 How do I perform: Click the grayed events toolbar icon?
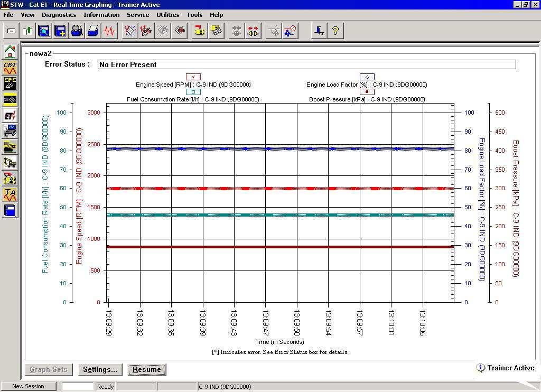click(163, 31)
